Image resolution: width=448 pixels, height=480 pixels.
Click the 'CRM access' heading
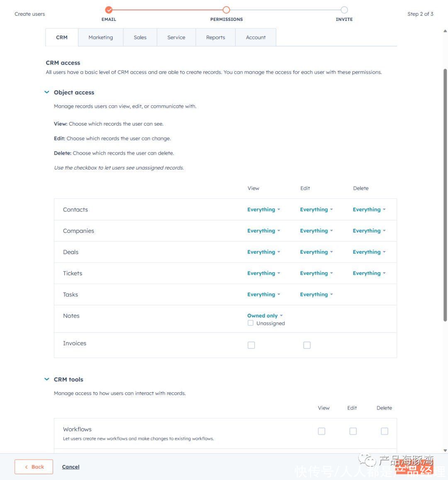63,63
